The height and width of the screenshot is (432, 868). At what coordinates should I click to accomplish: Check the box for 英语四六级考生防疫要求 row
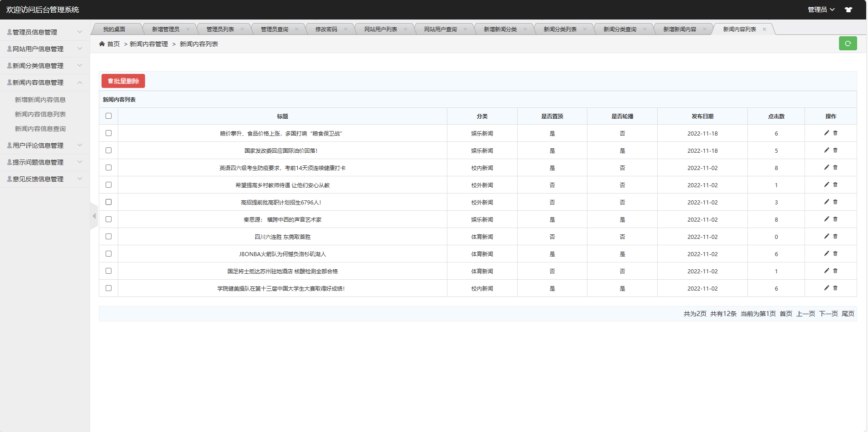(x=108, y=167)
